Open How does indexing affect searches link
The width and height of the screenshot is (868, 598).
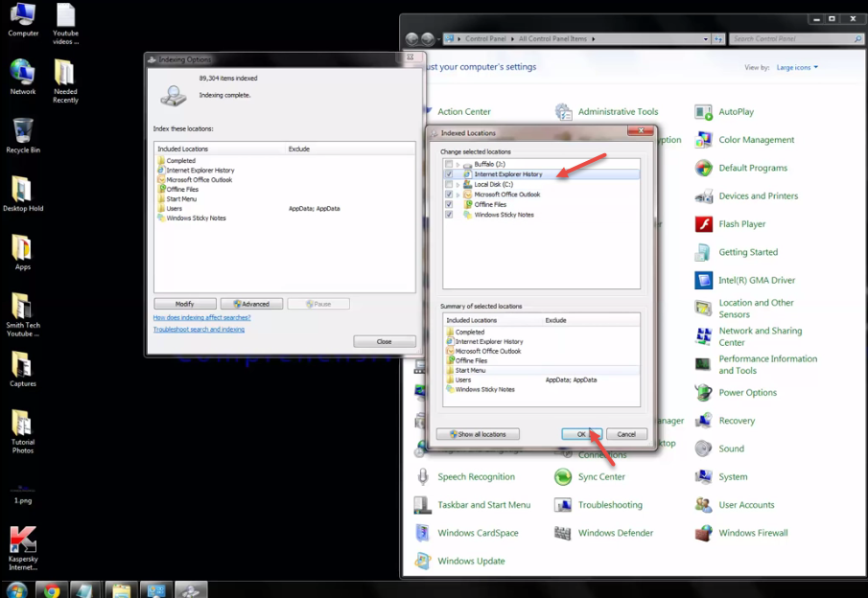(202, 317)
